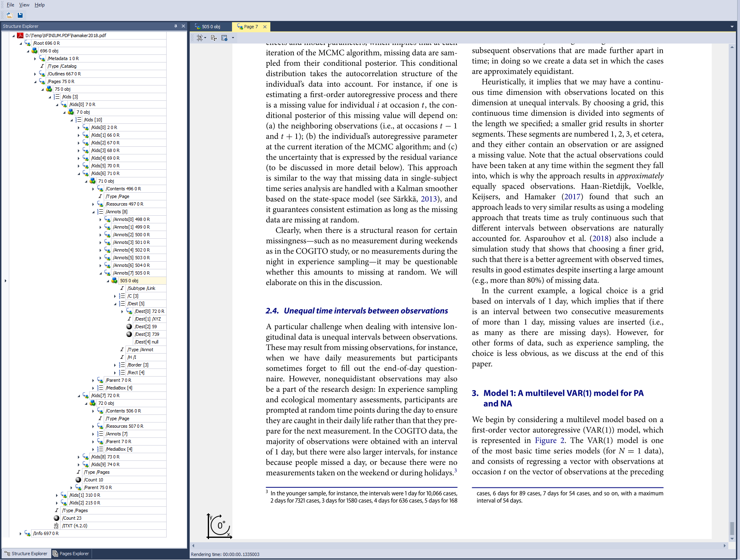Expand the /Border [3] node
Image resolution: width=740 pixels, height=560 pixels.
click(115, 365)
